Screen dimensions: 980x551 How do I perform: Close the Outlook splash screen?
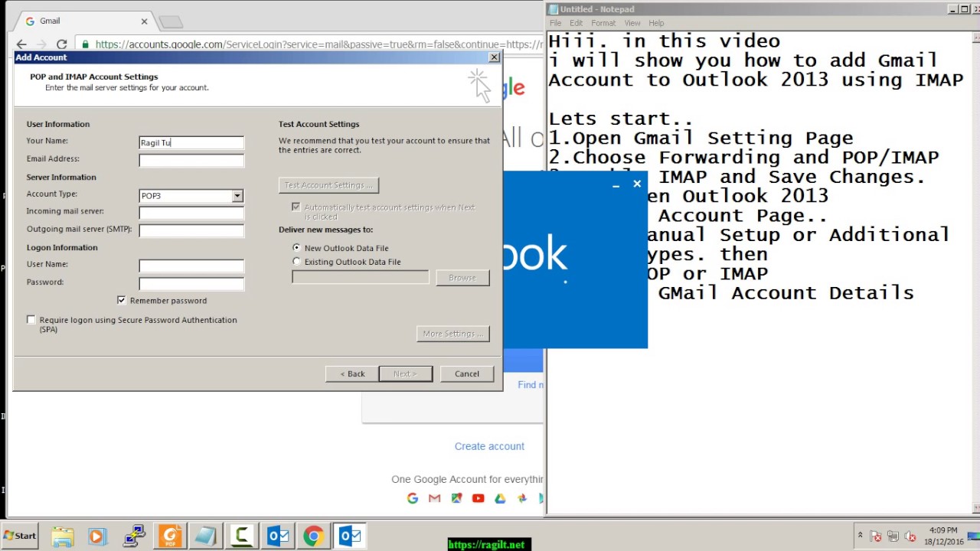click(x=637, y=184)
